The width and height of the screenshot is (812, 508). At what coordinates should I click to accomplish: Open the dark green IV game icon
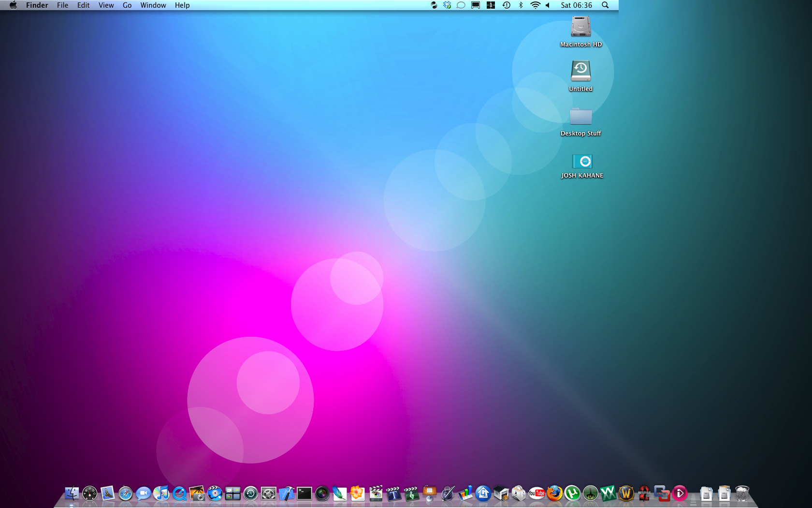coord(590,493)
